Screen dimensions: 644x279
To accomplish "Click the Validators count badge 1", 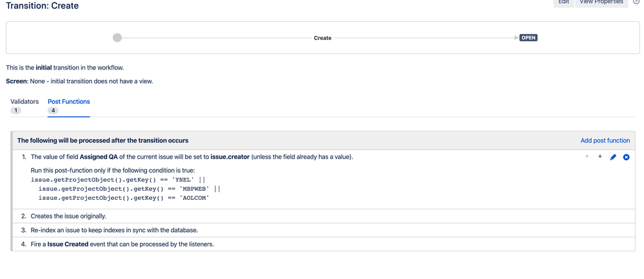I will [15, 110].
